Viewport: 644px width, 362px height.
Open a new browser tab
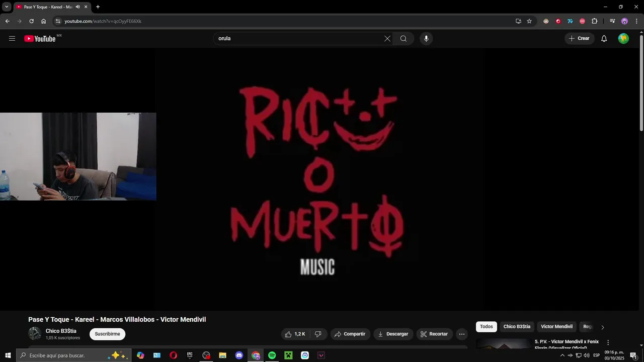coord(98,7)
